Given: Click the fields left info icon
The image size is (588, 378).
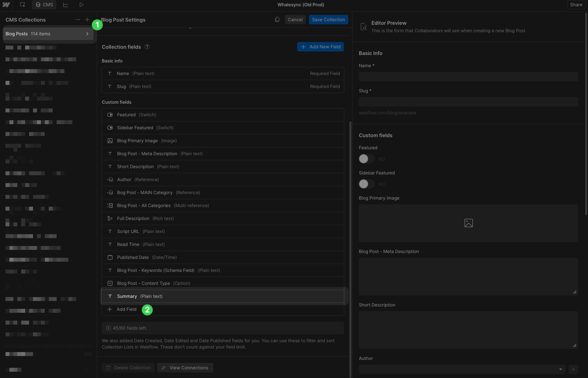Looking at the screenshot, I should coord(108,328).
